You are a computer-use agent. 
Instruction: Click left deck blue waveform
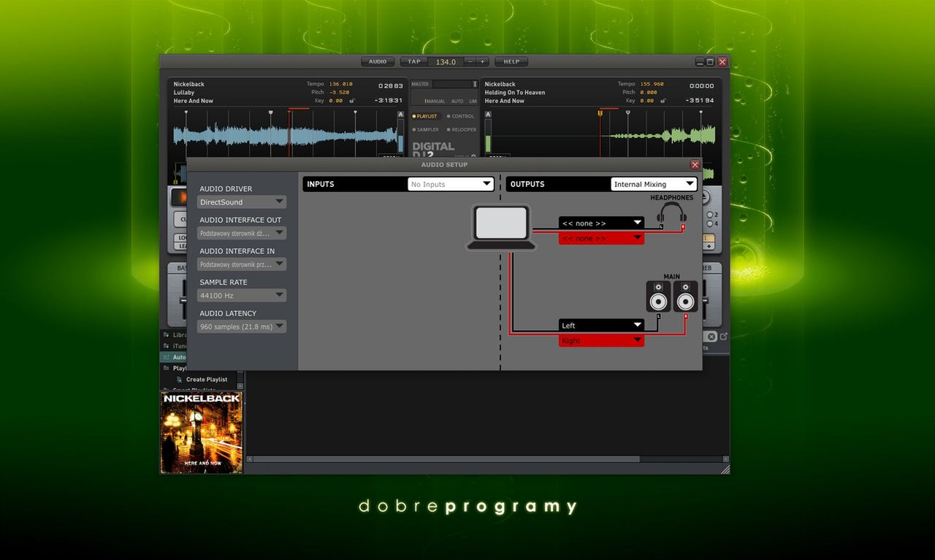point(285,137)
